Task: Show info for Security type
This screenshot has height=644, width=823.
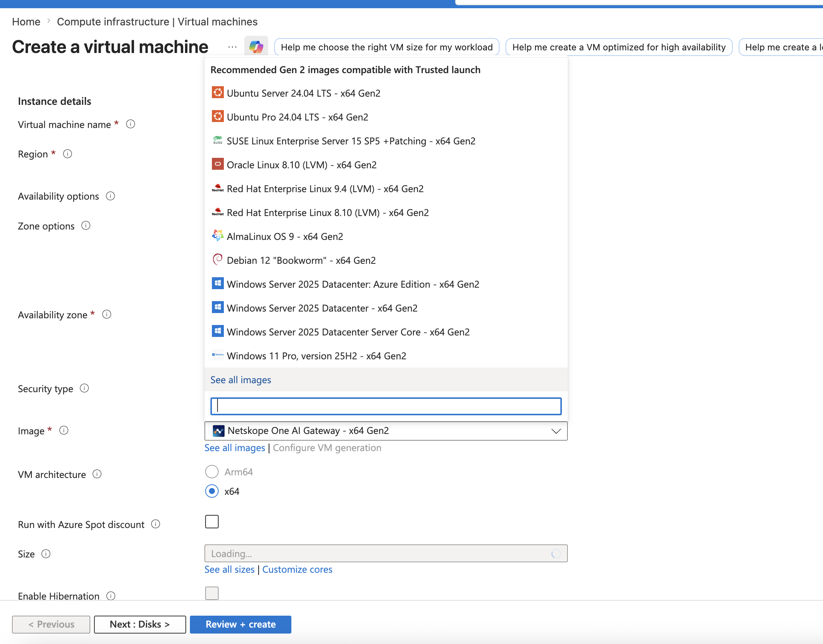Action: (84, 388)
